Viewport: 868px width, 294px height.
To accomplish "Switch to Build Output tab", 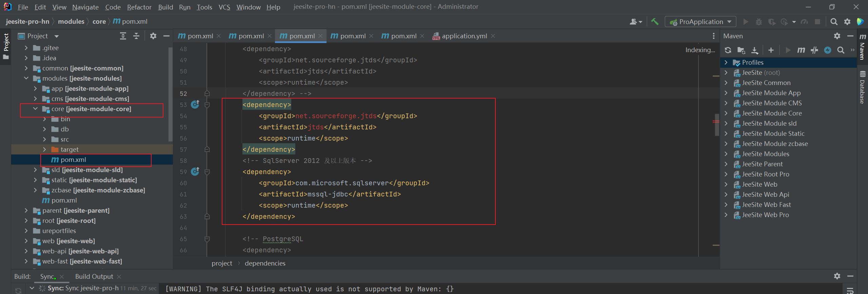I will tap(94, 276).
